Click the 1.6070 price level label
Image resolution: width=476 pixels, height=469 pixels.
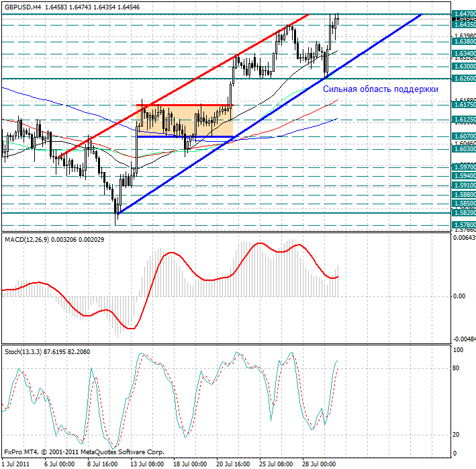pos(464,136)
